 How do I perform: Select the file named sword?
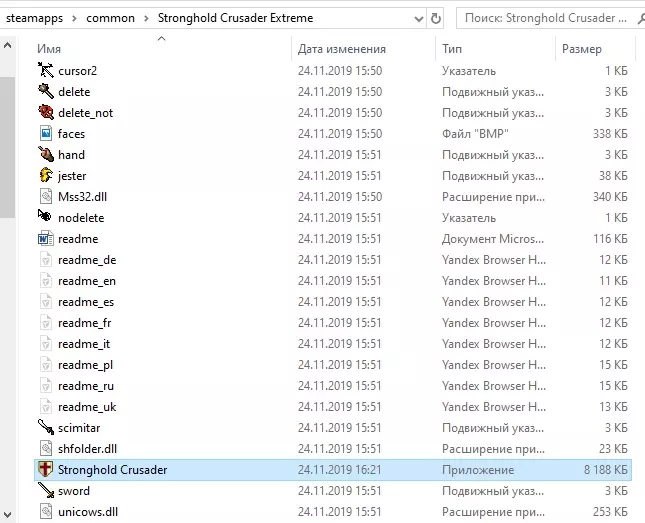click(74, 491)
